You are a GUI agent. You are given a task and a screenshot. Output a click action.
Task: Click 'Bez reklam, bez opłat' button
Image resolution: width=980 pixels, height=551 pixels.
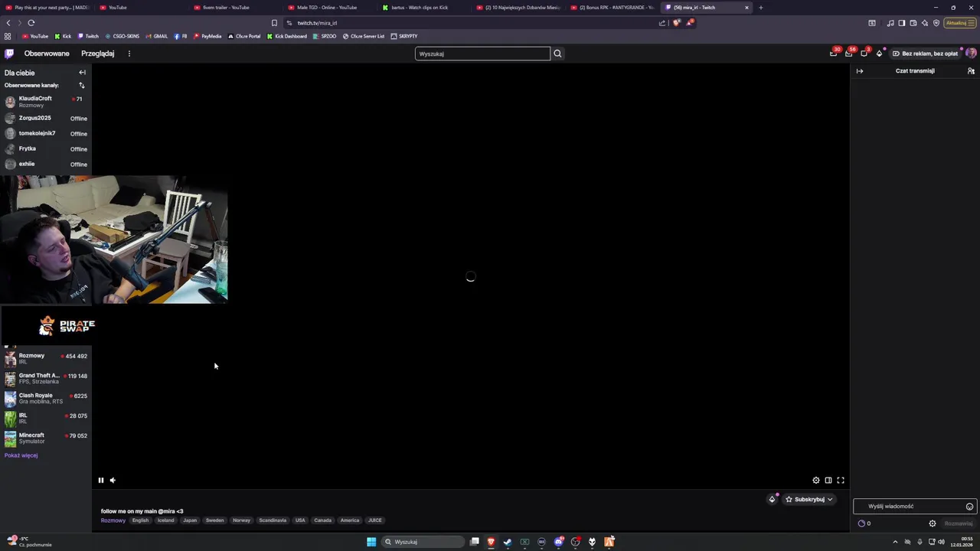[x=925, y=54]
